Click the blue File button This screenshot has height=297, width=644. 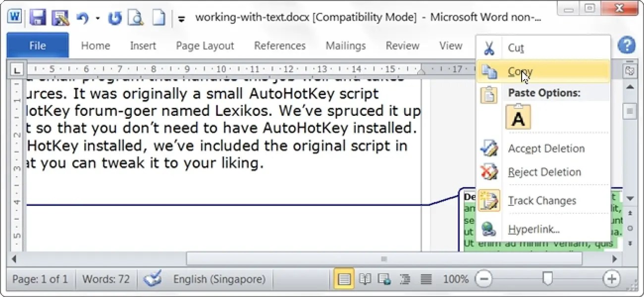click(38, 46)
